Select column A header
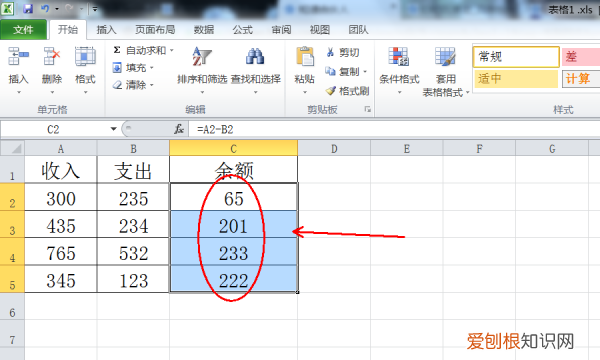This screenshot has height=360, width=600. (x=61, y=148)
